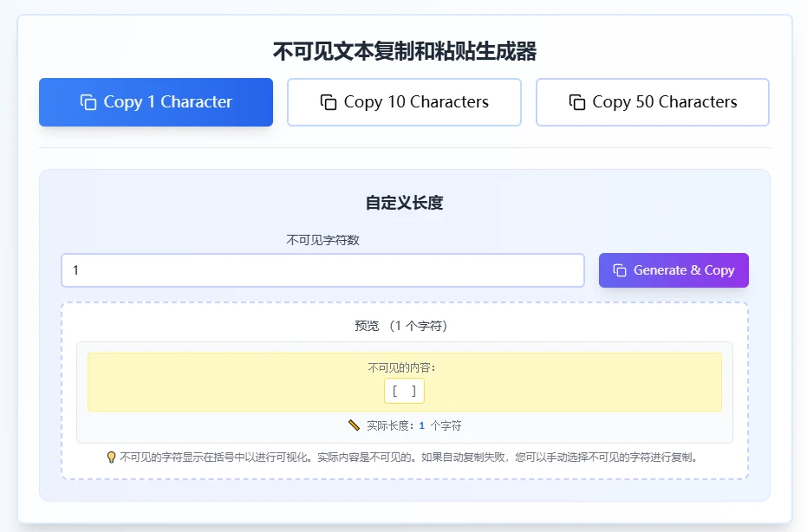Image resolution: width=807 pixels, height=532 pixels.
Task: Click the copy icon on Copy 10 Characters
Action: tap(327, 101)
